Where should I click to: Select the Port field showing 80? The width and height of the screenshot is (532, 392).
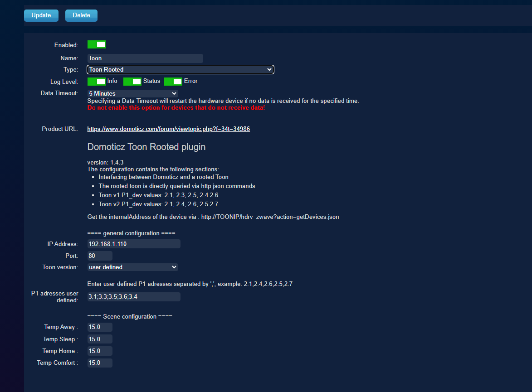click(x=100, y=256)
